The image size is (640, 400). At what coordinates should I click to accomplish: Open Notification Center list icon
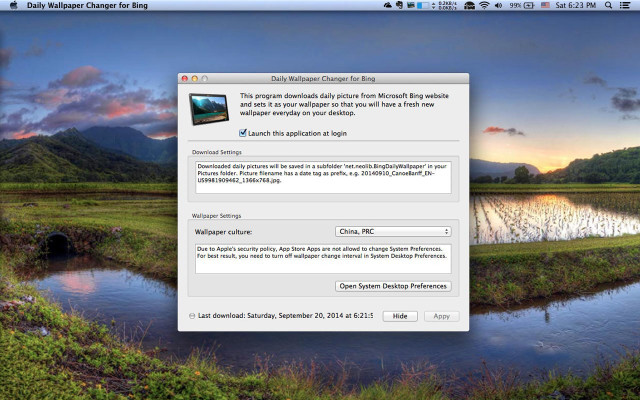626,6
